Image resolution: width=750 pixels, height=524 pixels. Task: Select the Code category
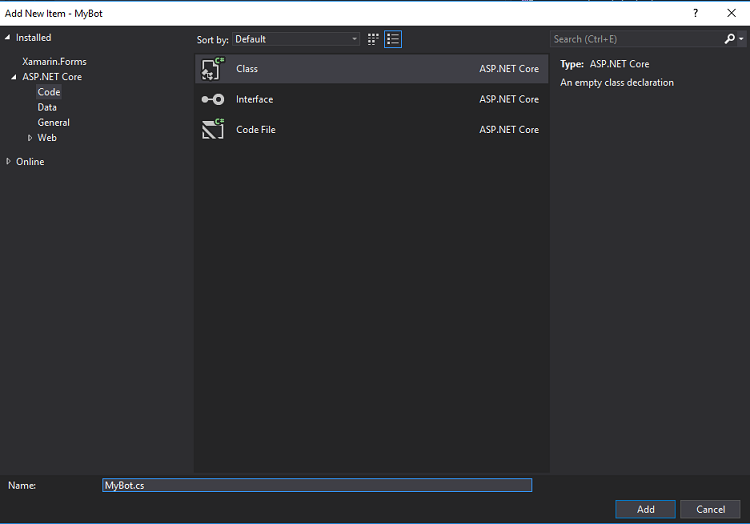(49, 92)
